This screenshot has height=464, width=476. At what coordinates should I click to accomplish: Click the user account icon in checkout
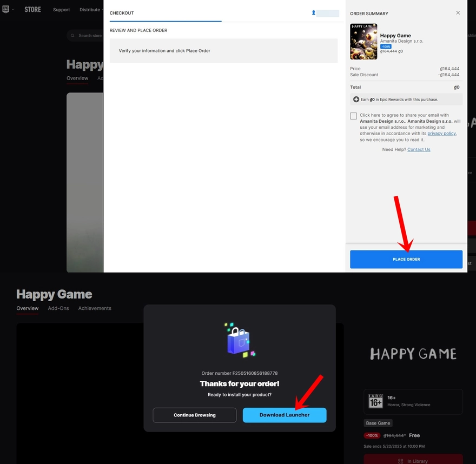pyautogui.click(x=314, y=13)
